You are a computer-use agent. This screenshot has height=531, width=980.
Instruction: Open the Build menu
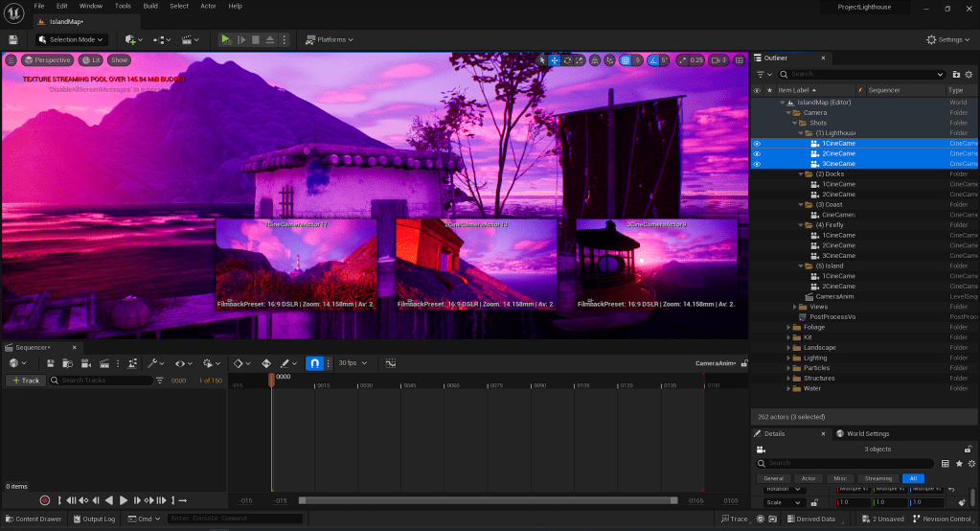tap(150, 6)
